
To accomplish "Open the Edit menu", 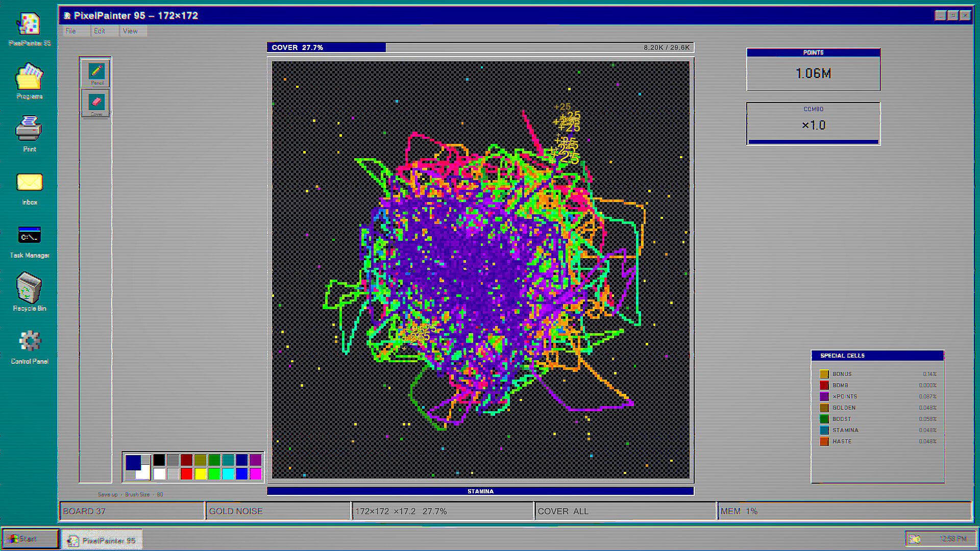I will pos(100,31).
